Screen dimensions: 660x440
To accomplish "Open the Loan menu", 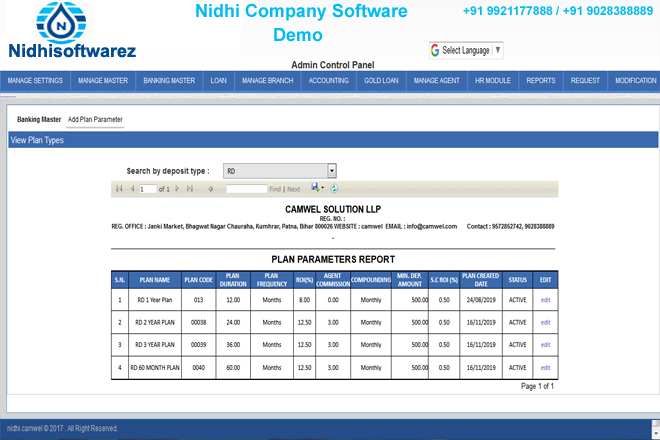I will 218,80.
